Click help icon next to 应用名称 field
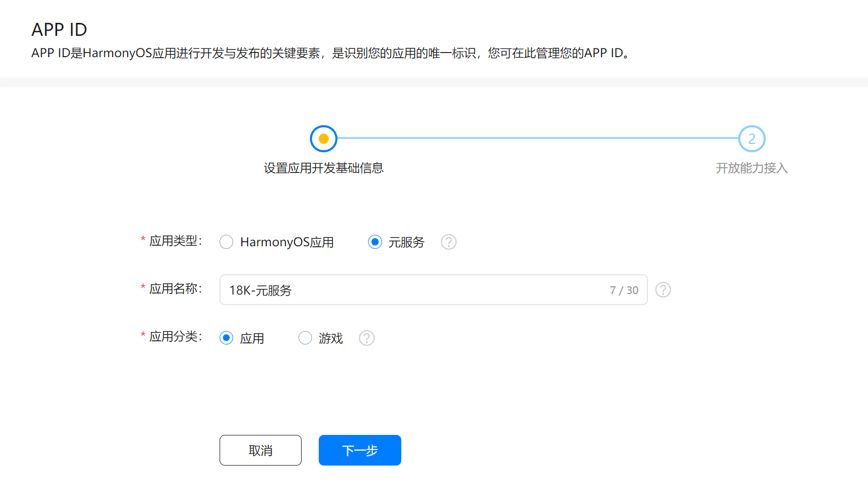The height and width of the screenshot is (504, 868). coord(663,290)
